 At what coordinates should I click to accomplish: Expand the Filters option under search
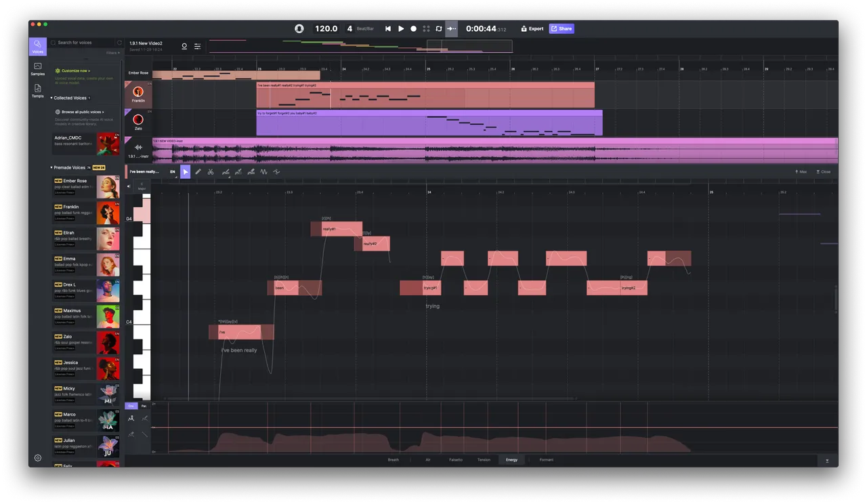pyautogui.click(x=113, y=53)
